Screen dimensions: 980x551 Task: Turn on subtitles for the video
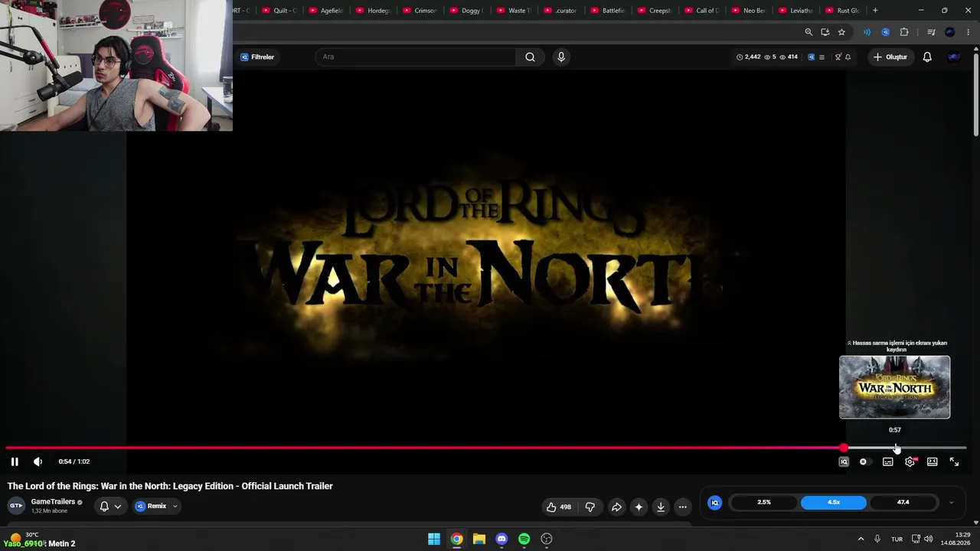tap(887, 461)
